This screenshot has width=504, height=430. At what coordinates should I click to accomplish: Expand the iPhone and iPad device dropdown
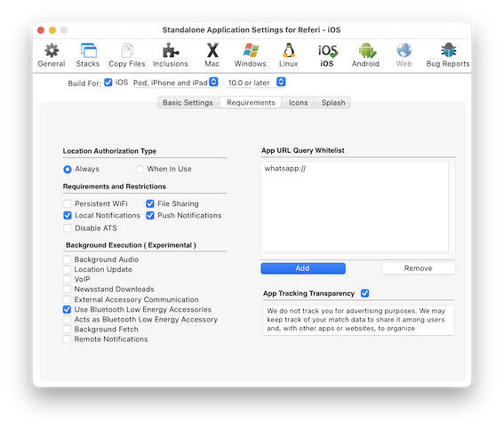[176, 83]
